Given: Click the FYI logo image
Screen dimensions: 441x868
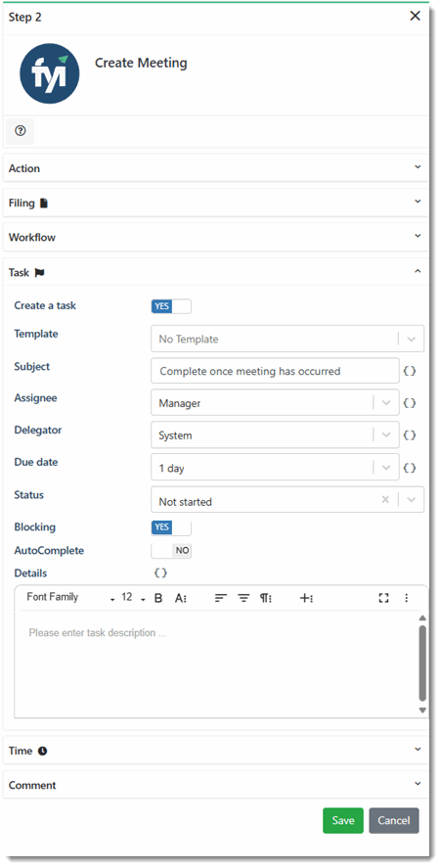Looking at the screenshot, I should pos(49,74).
